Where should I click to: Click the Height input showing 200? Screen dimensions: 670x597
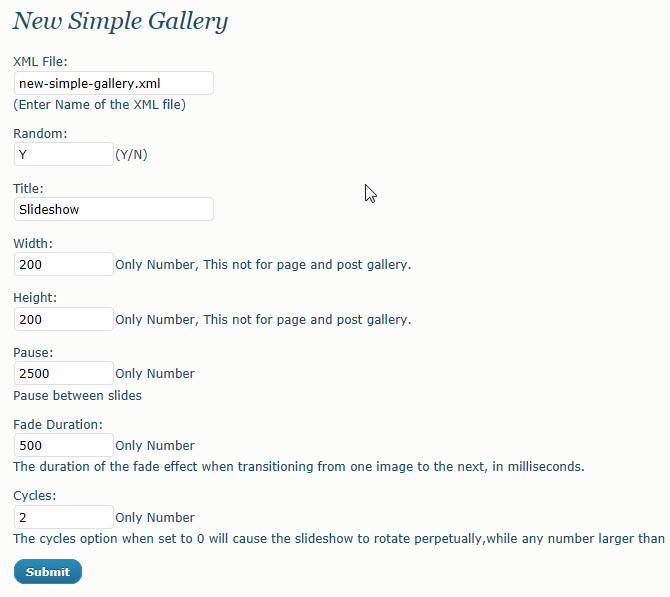click(x=64, y=319)
